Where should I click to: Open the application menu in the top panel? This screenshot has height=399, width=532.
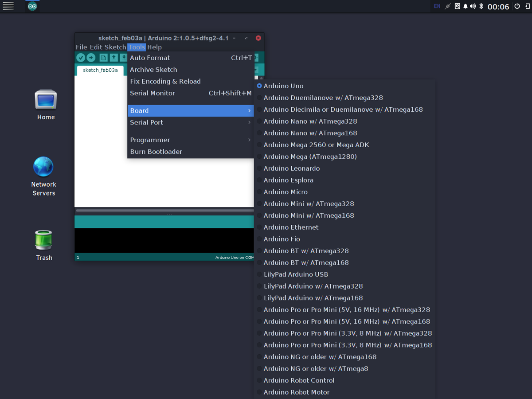click(8, 6)
